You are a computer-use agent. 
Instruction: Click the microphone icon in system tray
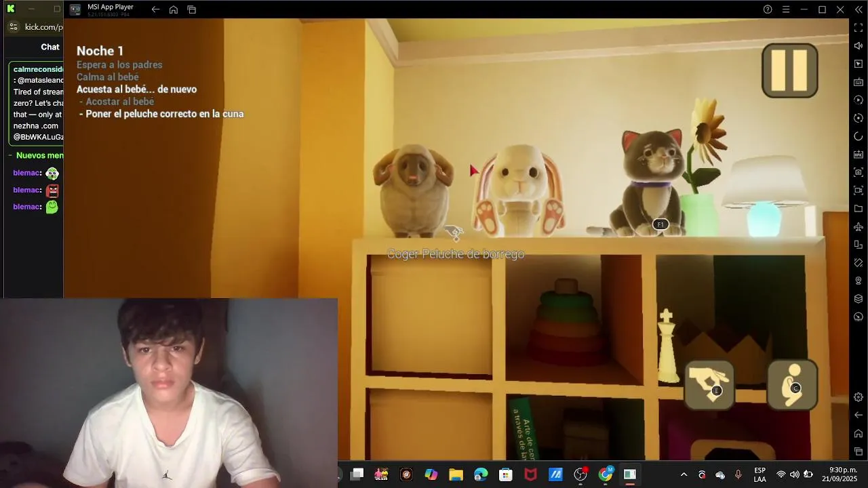pyautogui.click(x=738, y=474)
